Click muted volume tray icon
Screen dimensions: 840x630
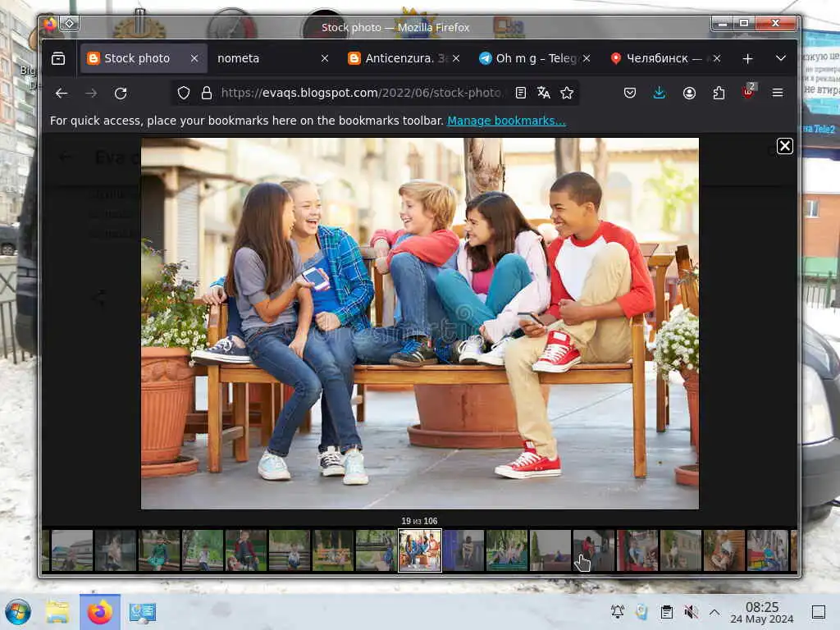691,612
